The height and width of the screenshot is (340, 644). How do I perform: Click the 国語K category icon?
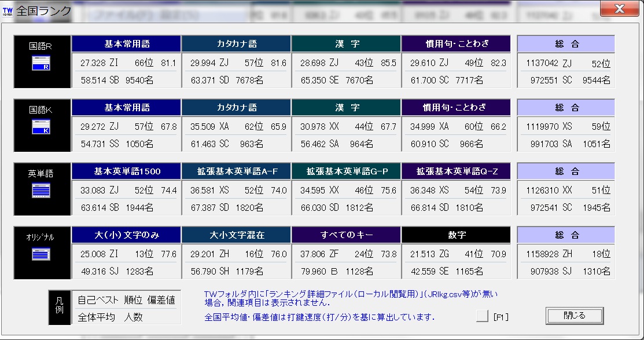(x=41, y=127)
